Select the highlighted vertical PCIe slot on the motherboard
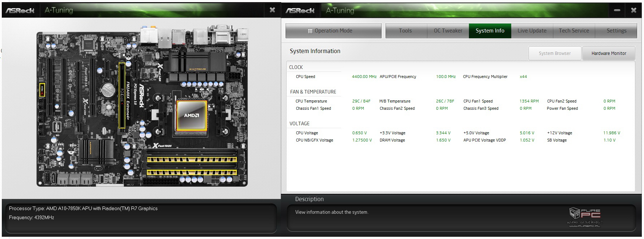The width and height of the screenshot is (644, 239). (122, 95)
